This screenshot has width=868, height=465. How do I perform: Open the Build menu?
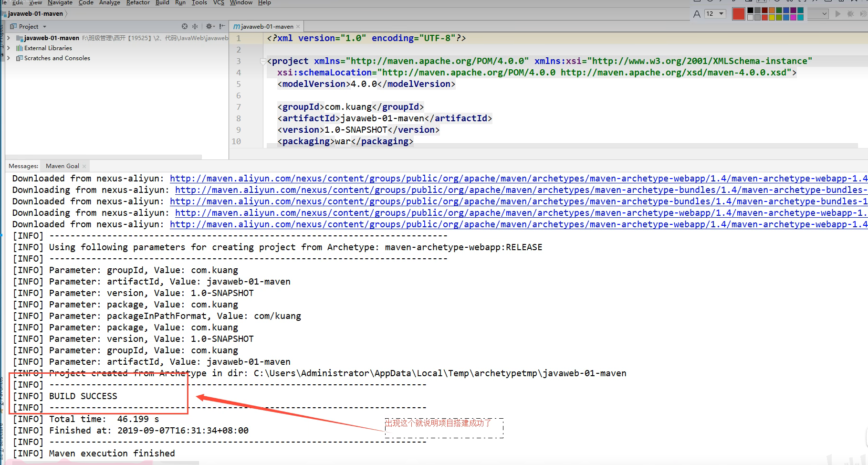162,2
